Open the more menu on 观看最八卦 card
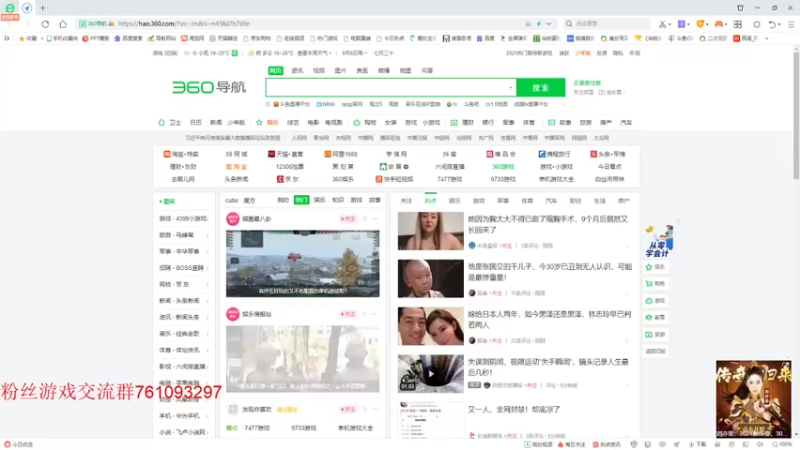This screenshot has height=450, width=800. pos(375,218)
